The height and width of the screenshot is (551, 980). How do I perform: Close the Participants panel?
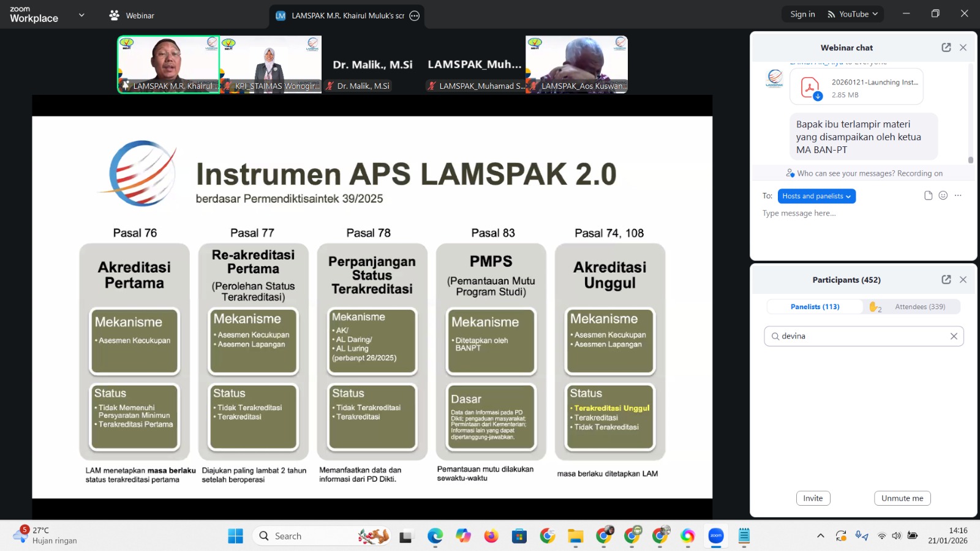(x=963, y=279)
